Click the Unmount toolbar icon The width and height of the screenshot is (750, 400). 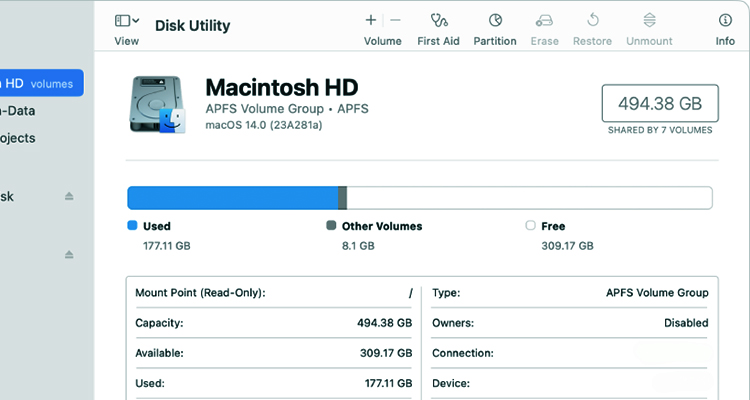tap(649, 20)
